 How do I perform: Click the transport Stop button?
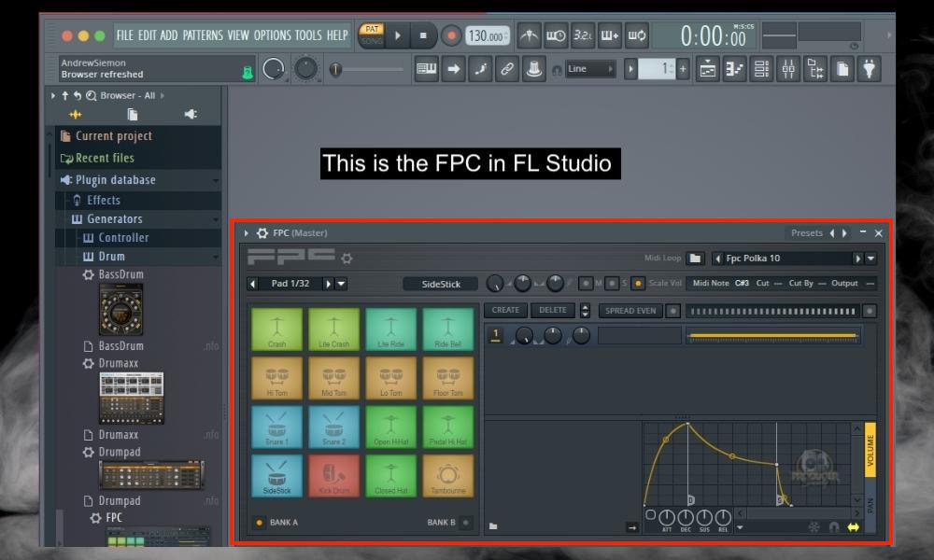(x=423, y=35)
